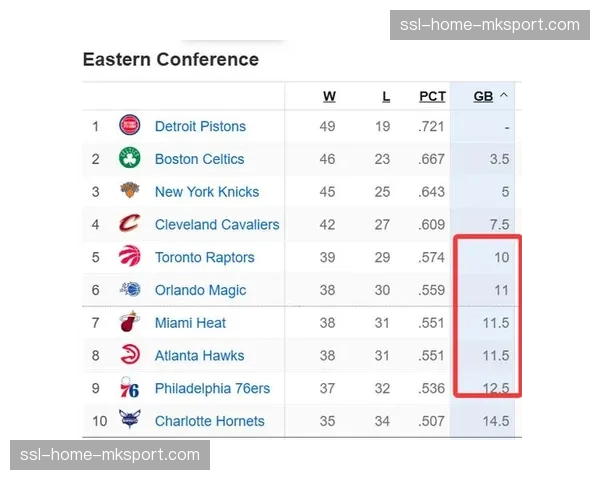Click the Orlando Magic logo icon

130,290
